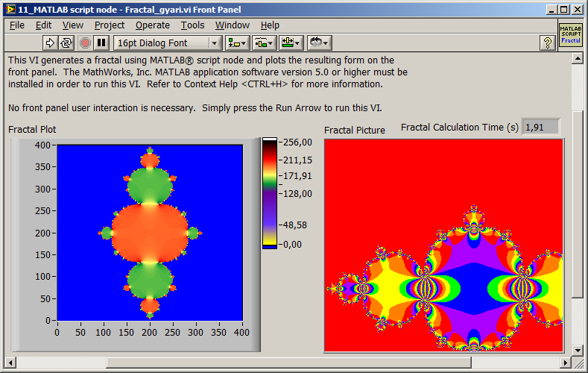Click the horizontal scrollbar right arrow
Screen dimensions: 588x373
coord(566,363)
